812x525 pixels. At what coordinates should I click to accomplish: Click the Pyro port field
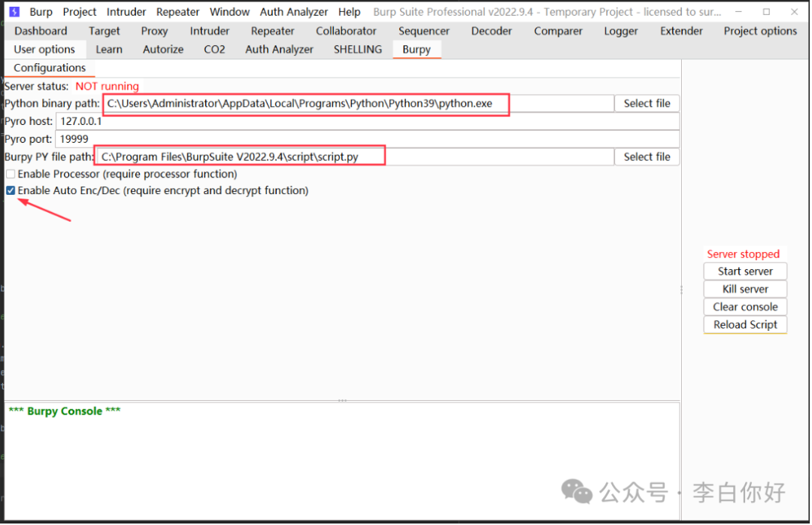pos(367,139)
